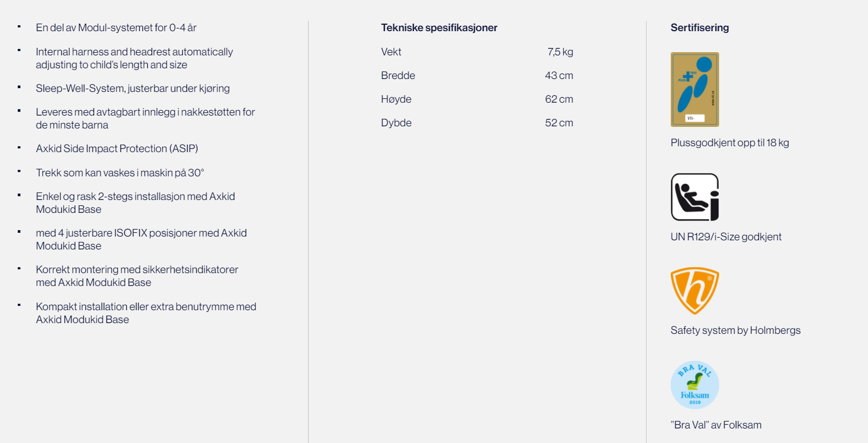Click the Axkid Side Impact Protection bullet
The height and width of the screenshot is (443, 868).
point(117,148)
